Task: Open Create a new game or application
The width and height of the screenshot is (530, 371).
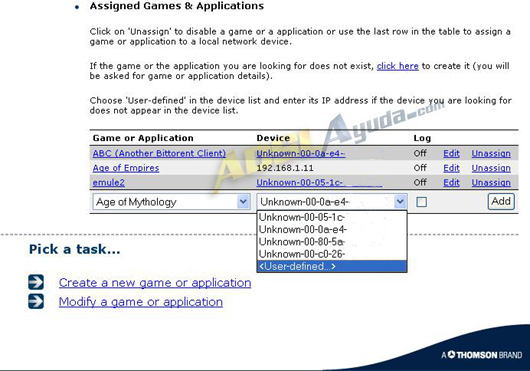Action: point(155,283)
